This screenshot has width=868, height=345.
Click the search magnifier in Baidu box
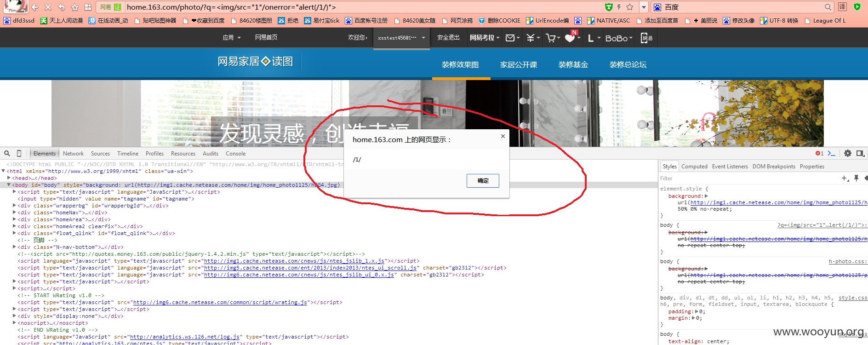point(828,7)
